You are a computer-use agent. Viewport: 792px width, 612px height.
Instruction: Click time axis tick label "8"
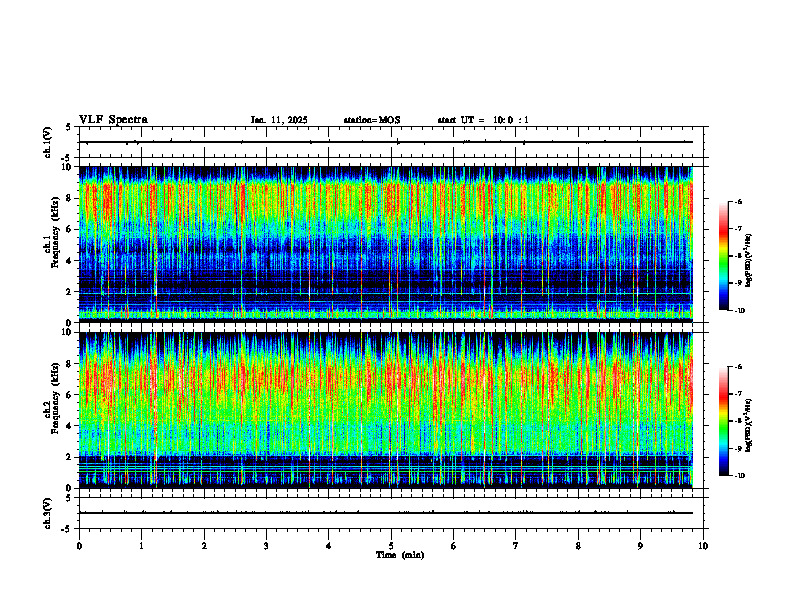click(x=578, y=546)
